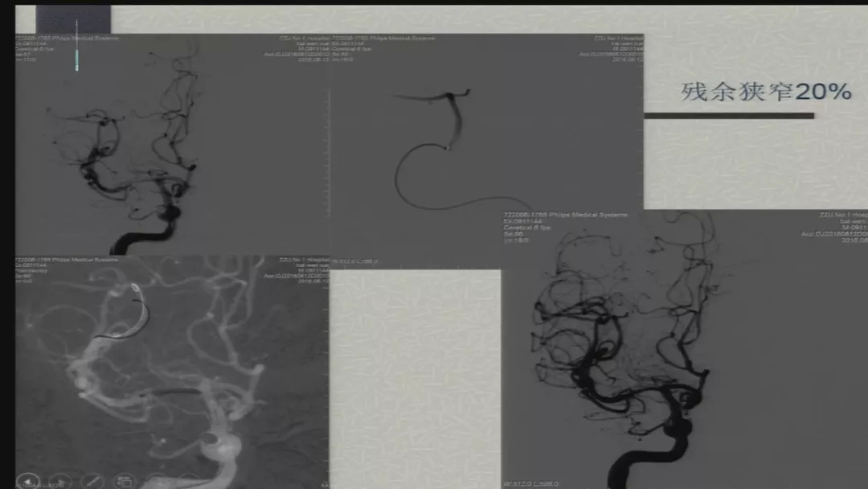Click ZZU No.1 Hospital label on bottom-right image
This screenshot has width=868, height=489.
(842, 216)
